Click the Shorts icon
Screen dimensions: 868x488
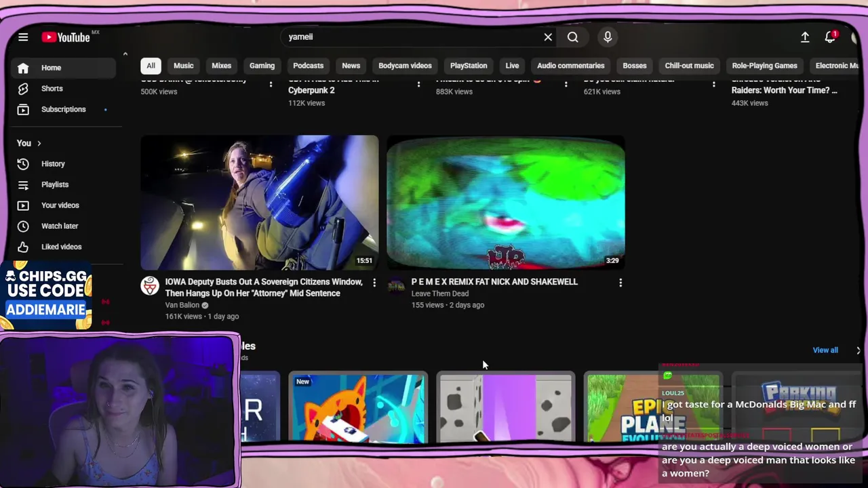[23, 89]
